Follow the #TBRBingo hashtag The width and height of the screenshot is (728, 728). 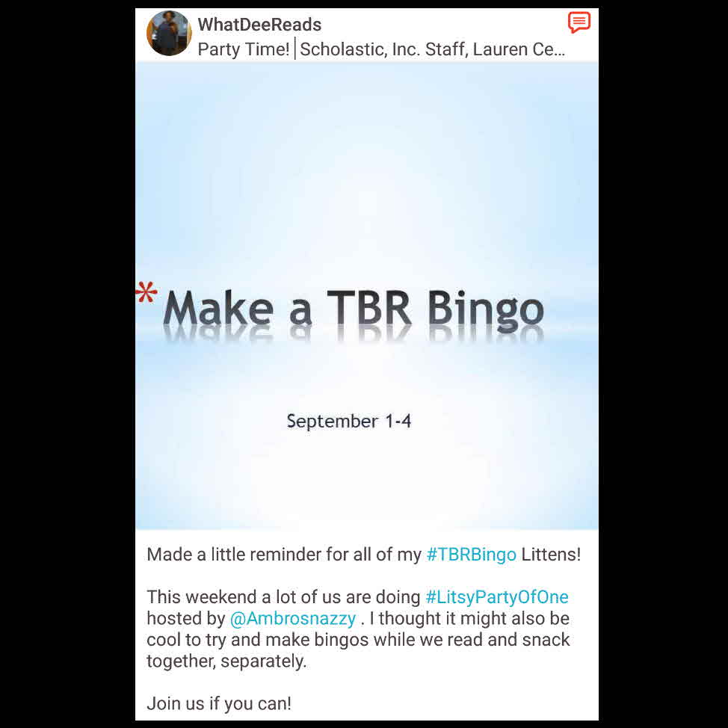(471, 555)
